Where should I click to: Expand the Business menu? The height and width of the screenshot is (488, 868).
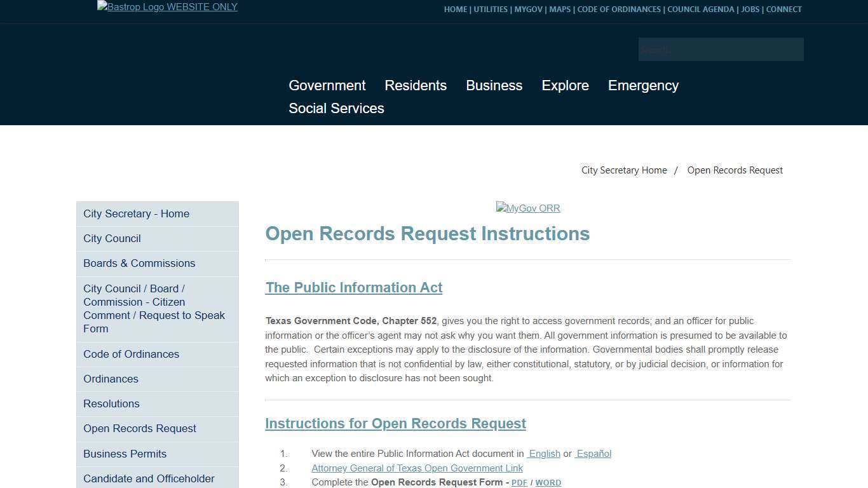494,86
